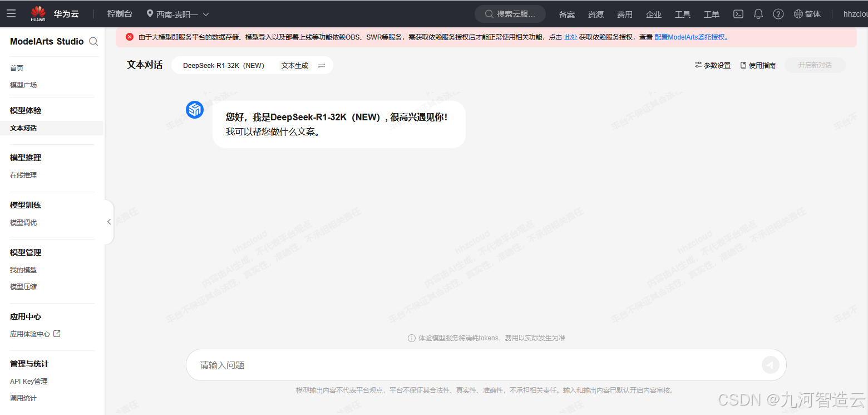The width and height of the screenshot is (868, 415).
Task: Click the 我可以帮您做什么文案 message line
Action: 273,132
